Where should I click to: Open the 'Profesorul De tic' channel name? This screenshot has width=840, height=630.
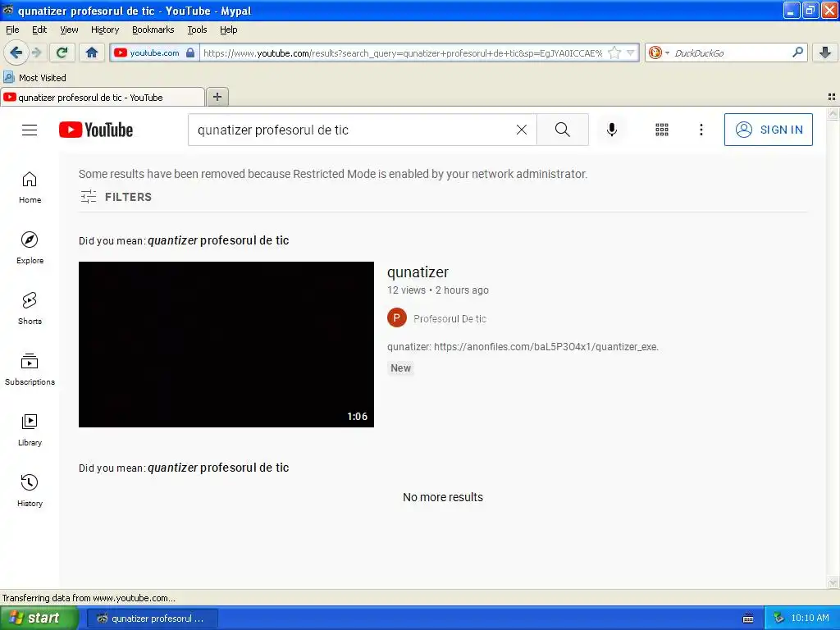(450, 319)
